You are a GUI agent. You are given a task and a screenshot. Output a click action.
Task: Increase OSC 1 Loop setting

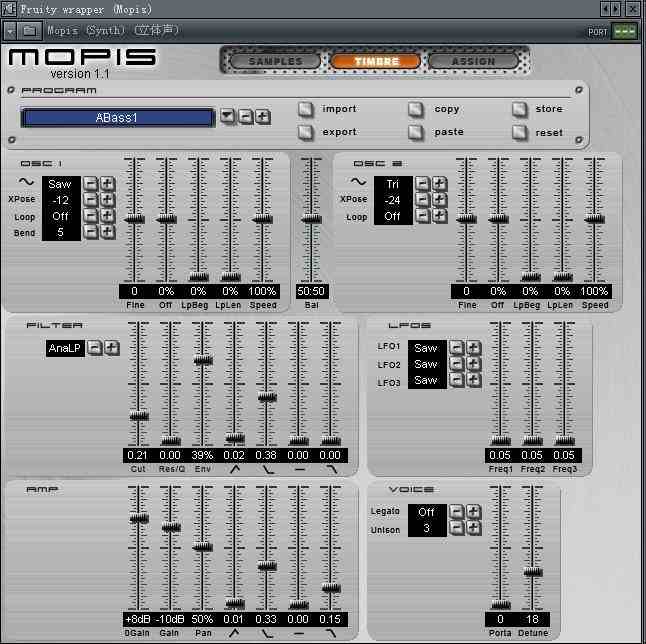[107, 216]
